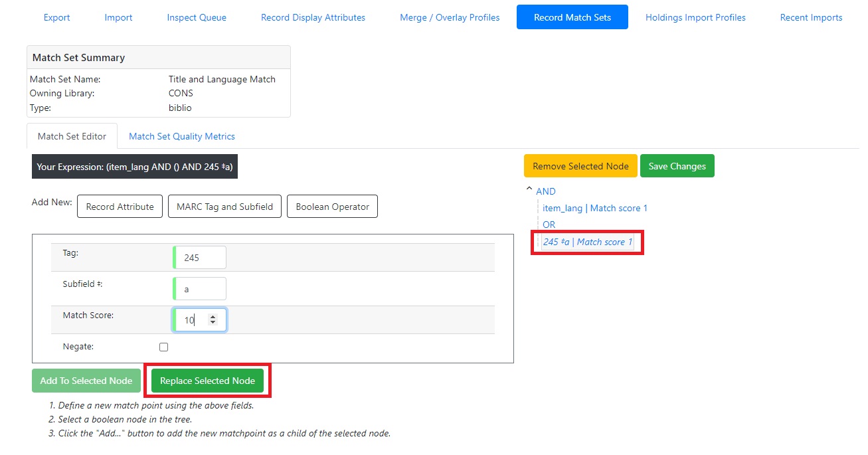
Task: Click Remove Selected Node button
Action: pyautogui.click(x=580, y=166)
